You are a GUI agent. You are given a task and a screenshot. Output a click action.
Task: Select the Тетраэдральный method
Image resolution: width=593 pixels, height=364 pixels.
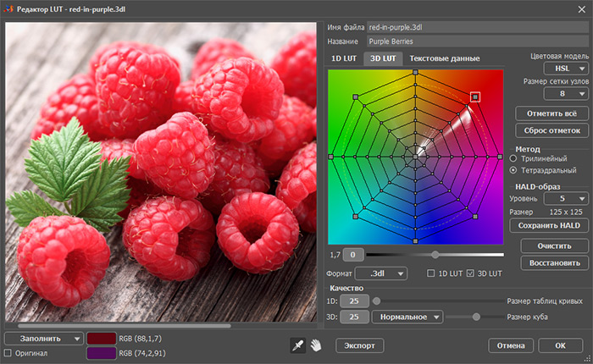pyautogui.click(x=513, y=170)
